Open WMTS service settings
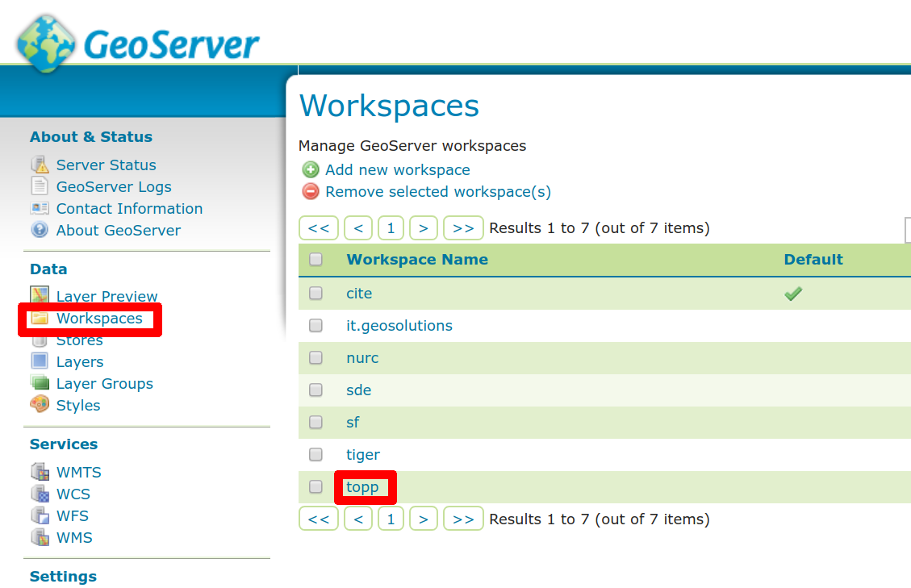Viewport: 911px width, 588px height. tap(79, 473)
